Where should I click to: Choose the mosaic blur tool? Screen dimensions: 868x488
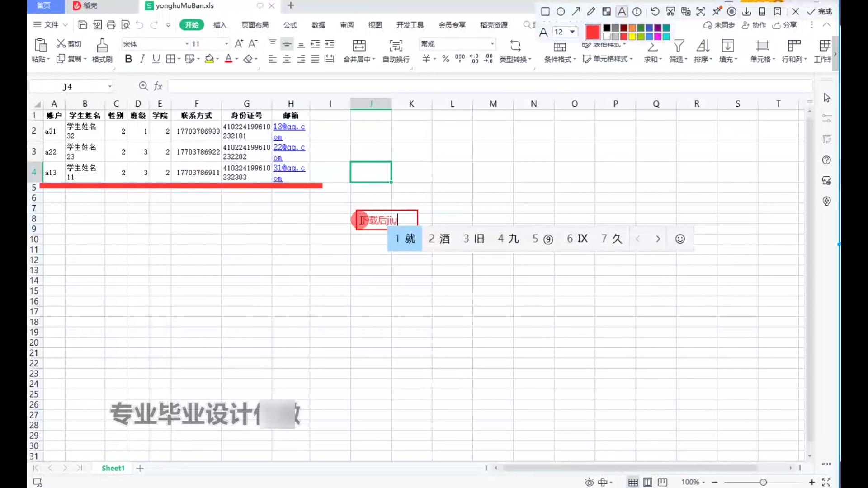(606, 12)
